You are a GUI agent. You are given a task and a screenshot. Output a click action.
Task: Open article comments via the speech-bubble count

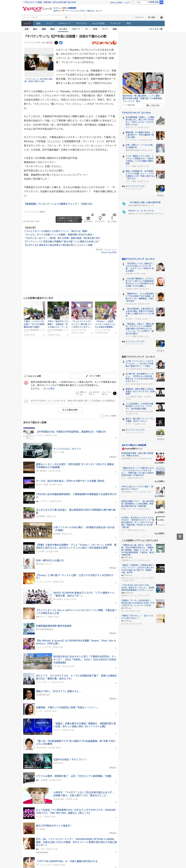[x=44, y=43]
